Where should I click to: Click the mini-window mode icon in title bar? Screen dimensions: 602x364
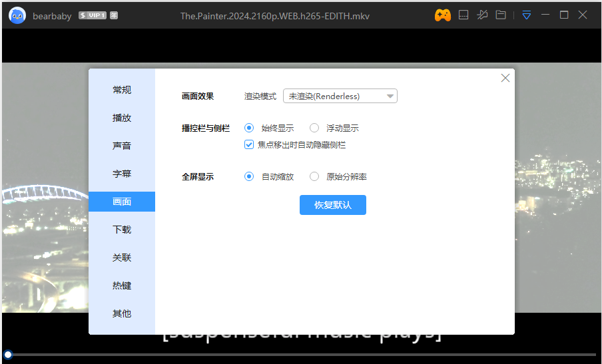tap(463, 15)
